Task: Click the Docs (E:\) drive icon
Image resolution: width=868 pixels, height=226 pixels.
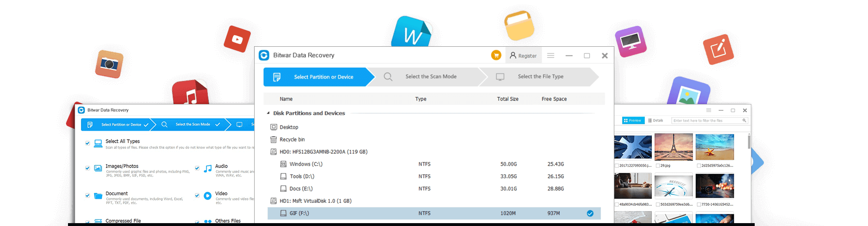Action: 284,189
